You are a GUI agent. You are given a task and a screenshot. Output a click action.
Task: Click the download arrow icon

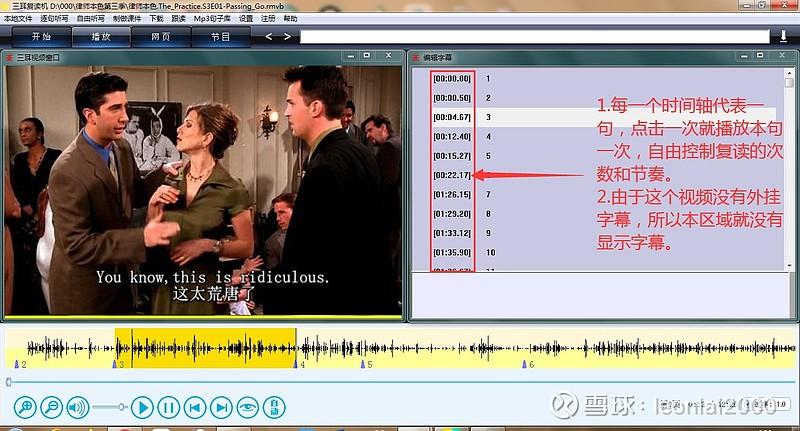[783, 36]
